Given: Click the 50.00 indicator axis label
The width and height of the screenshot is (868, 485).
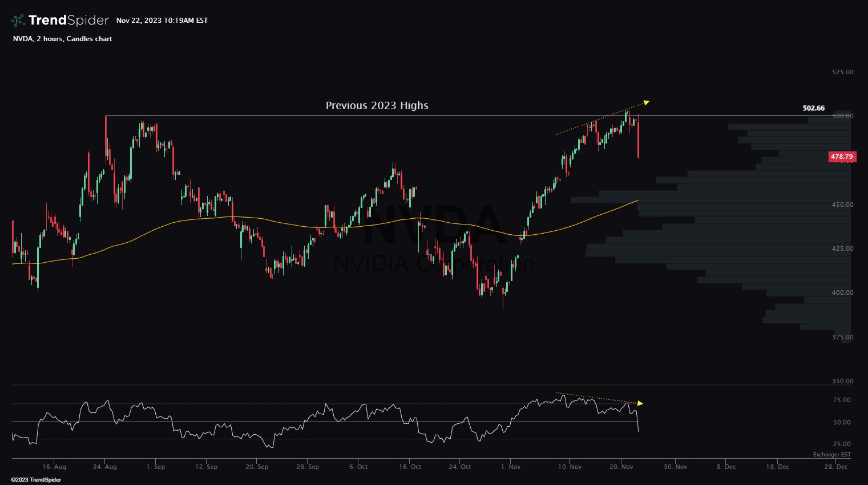Looking at the screenshot, I should tap(842, 422).
